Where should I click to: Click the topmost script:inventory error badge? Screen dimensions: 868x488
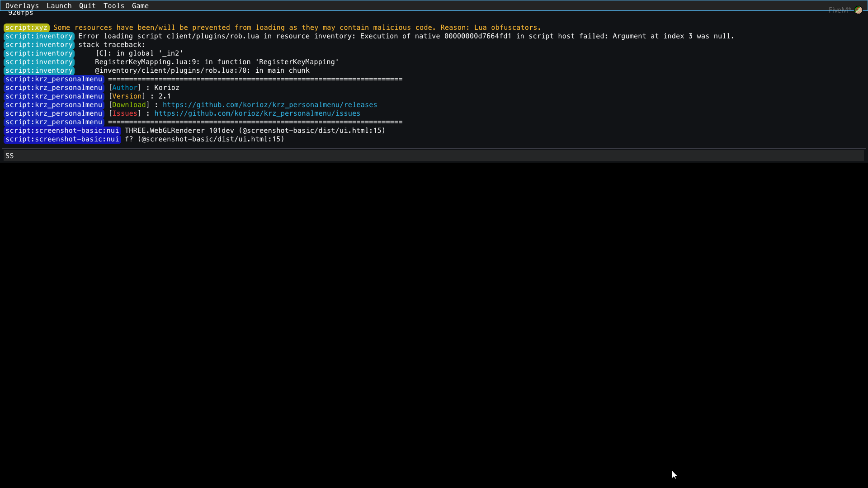click(38, 36)
